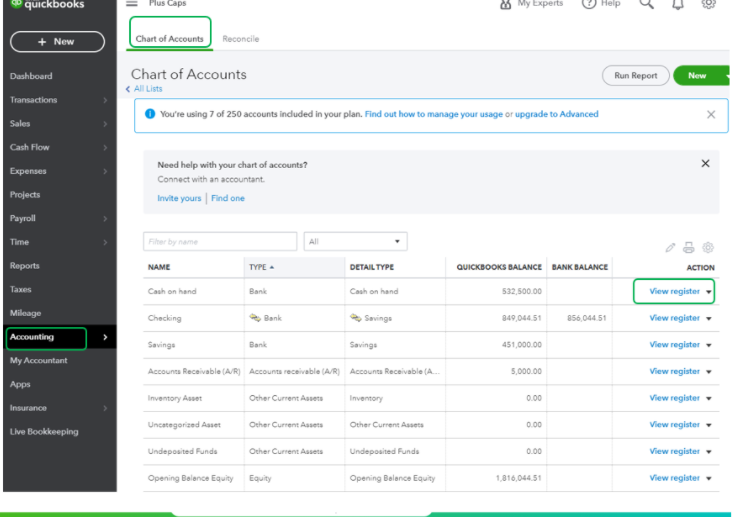Expand the Insurance sidebar menu
Viewport: 732px width, 517px height.
pyautogui.click(x=105, y=408)
